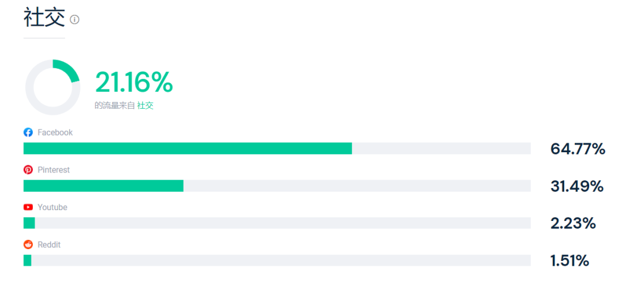Screen dimensions: 644x286
Task: Click the Youtube traffic share bar
Action: coord(29,223)
